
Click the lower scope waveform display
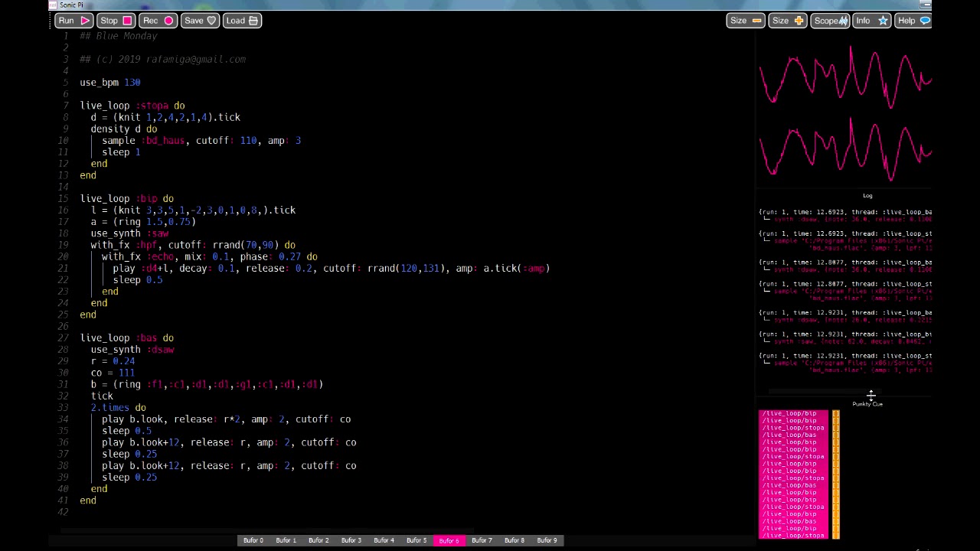[x=844, y=149]
